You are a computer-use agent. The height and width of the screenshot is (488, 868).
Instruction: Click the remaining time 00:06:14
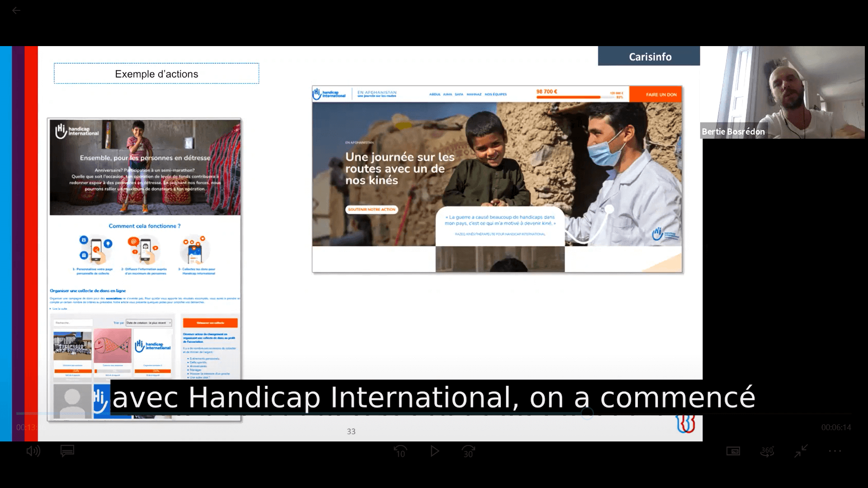836,427
